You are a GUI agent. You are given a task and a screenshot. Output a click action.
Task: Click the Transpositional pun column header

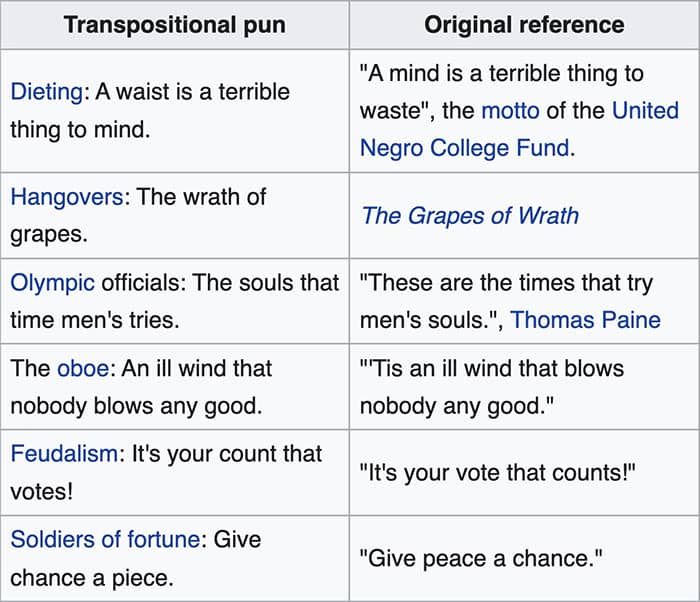point(175,25)
